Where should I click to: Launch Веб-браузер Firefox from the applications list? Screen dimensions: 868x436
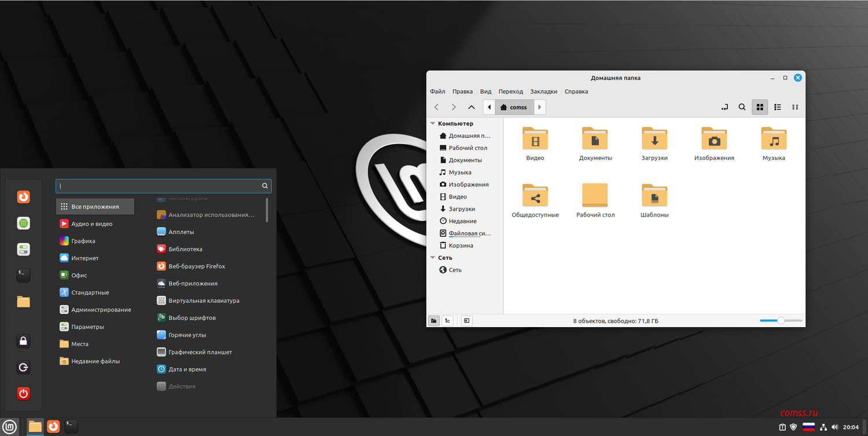pos(196,266)
